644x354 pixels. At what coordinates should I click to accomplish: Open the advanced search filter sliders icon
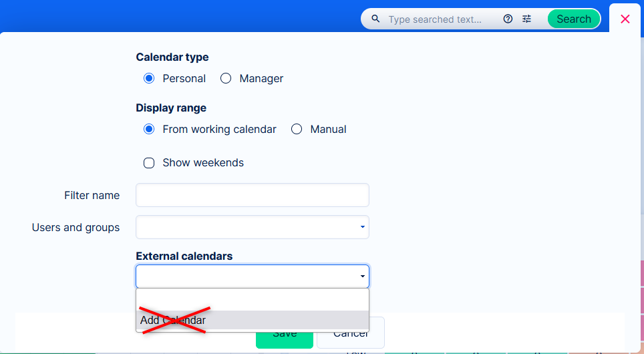(x=527, y=19)
